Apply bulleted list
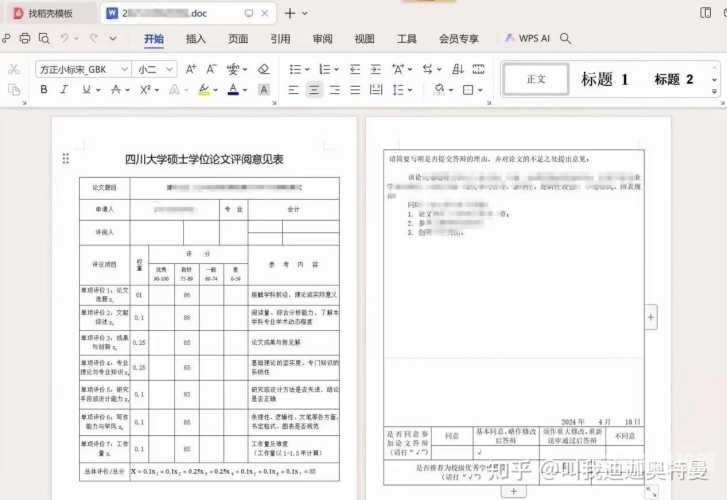 (295, 69)
